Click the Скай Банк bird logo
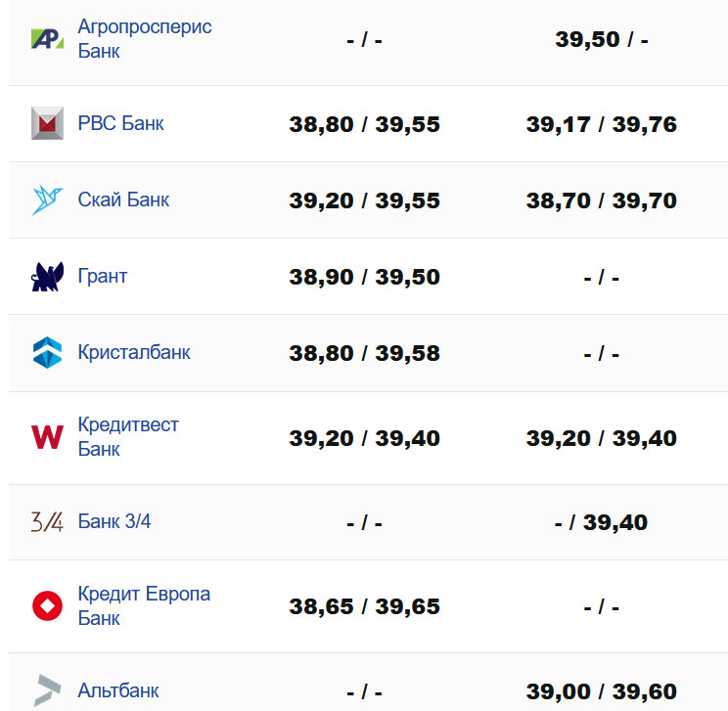 (x=47, y=200)
